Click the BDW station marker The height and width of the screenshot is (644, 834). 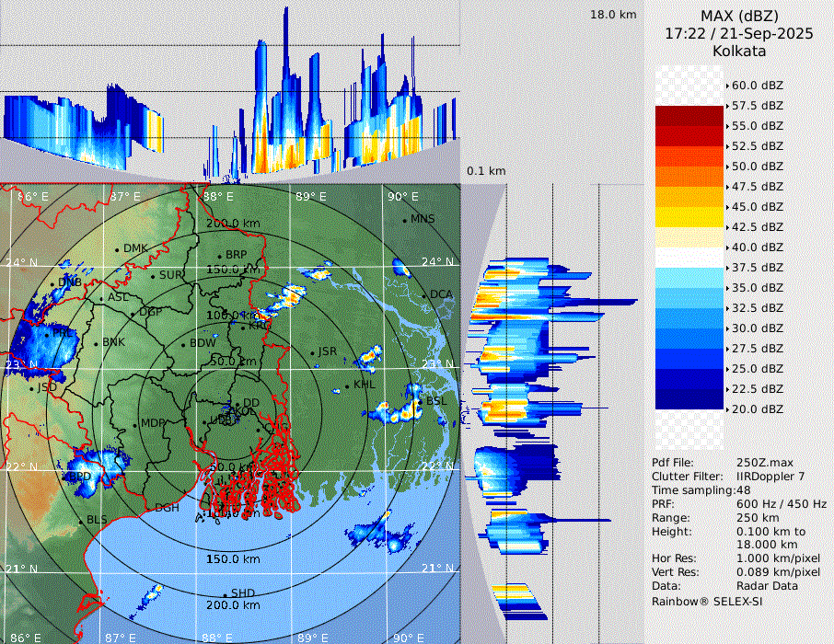pyautogui.click(x=183, y=344)
